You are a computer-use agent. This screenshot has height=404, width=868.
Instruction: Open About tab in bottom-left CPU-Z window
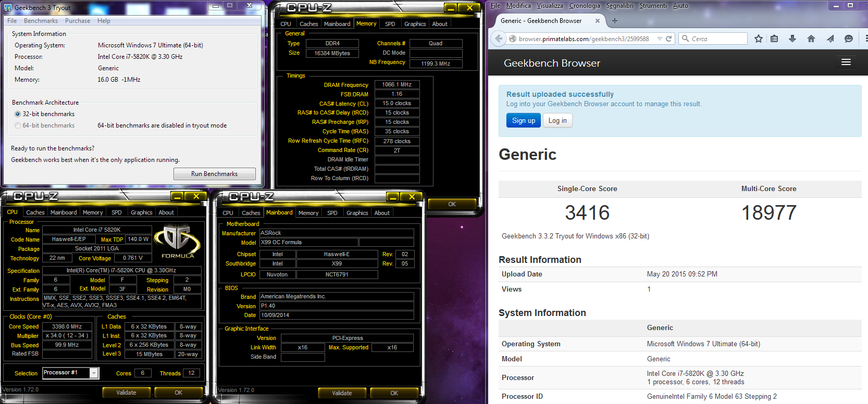pyautogui.click(x=166, y=212)
